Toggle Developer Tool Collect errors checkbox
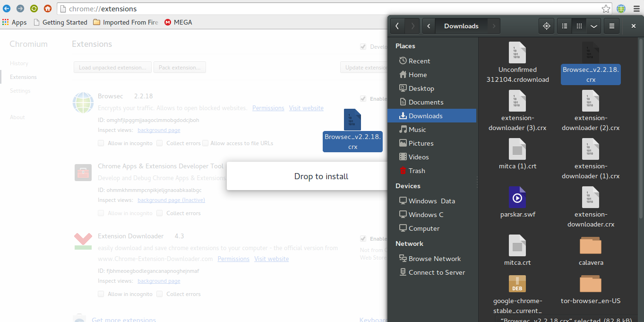Image resolution: width=644 pixels, height=322 pixels. point(160,213)
